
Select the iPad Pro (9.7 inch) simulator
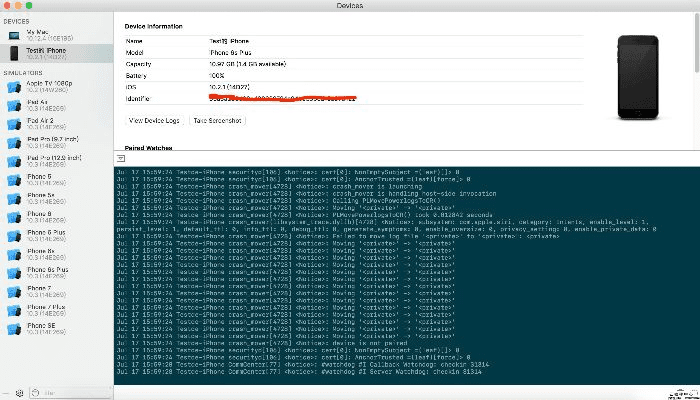[x=50, y=141]
